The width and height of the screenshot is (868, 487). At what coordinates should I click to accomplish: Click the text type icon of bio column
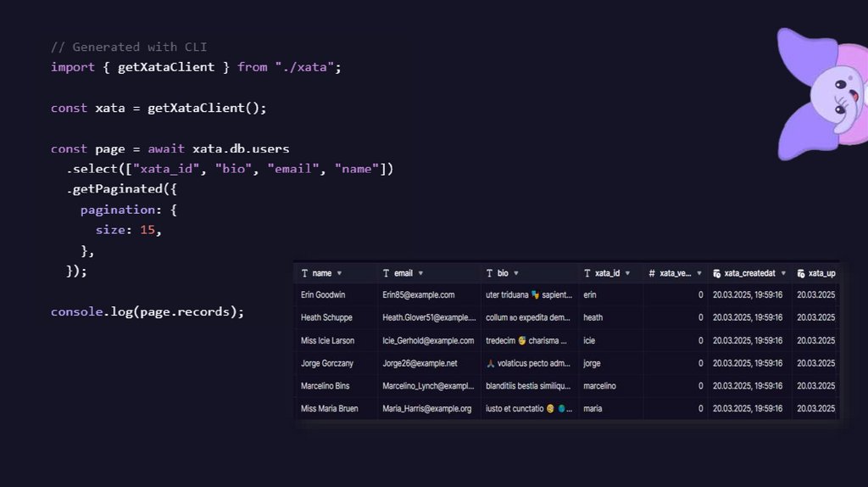489,273
